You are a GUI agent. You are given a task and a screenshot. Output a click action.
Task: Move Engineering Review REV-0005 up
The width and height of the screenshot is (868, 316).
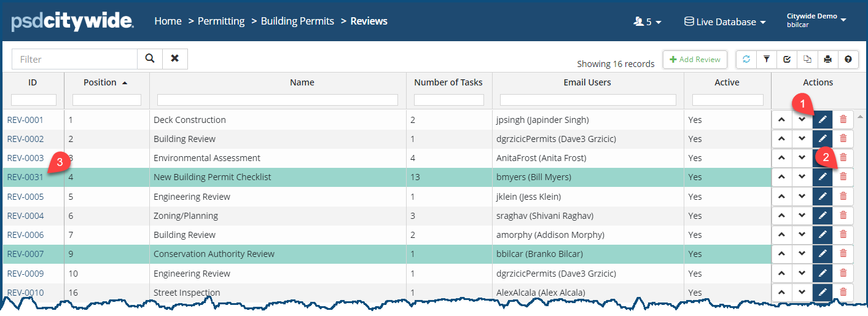point(782,197)
